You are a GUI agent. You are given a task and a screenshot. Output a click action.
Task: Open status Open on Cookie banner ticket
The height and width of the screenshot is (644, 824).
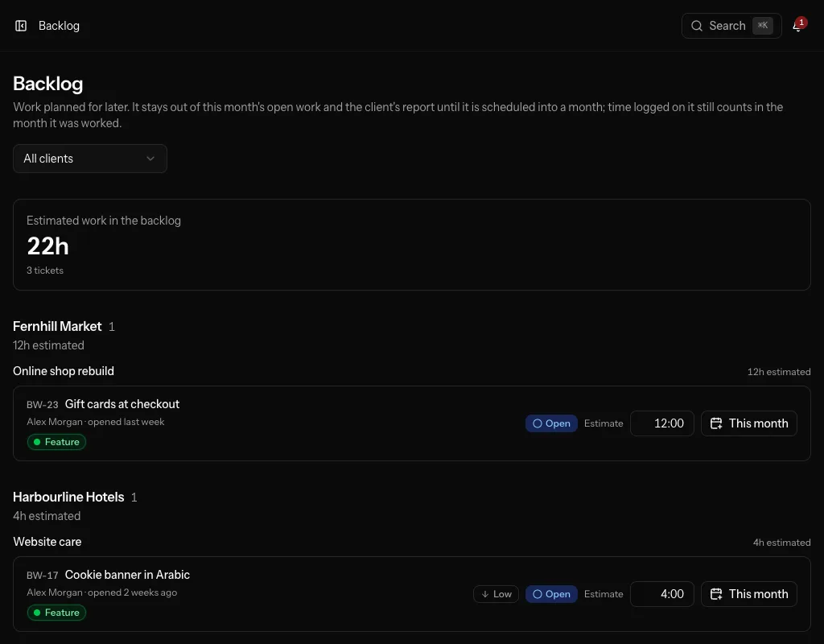coord(551,594)
